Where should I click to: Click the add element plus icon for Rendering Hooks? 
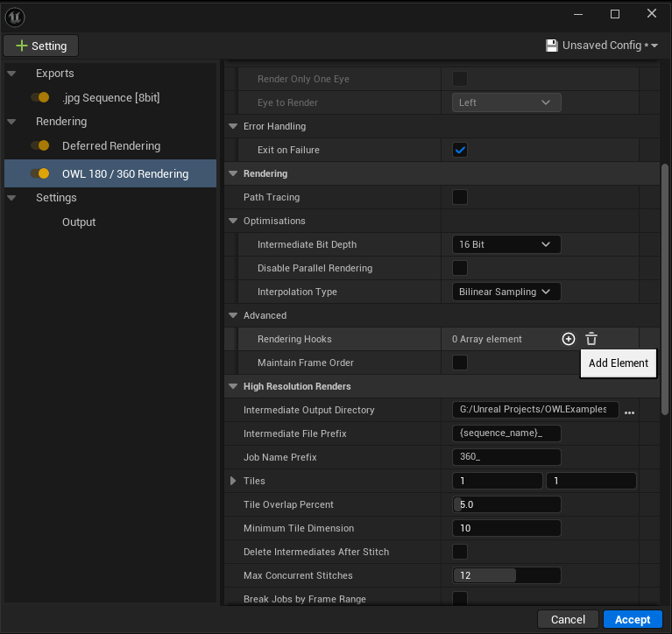click(569, 339)
